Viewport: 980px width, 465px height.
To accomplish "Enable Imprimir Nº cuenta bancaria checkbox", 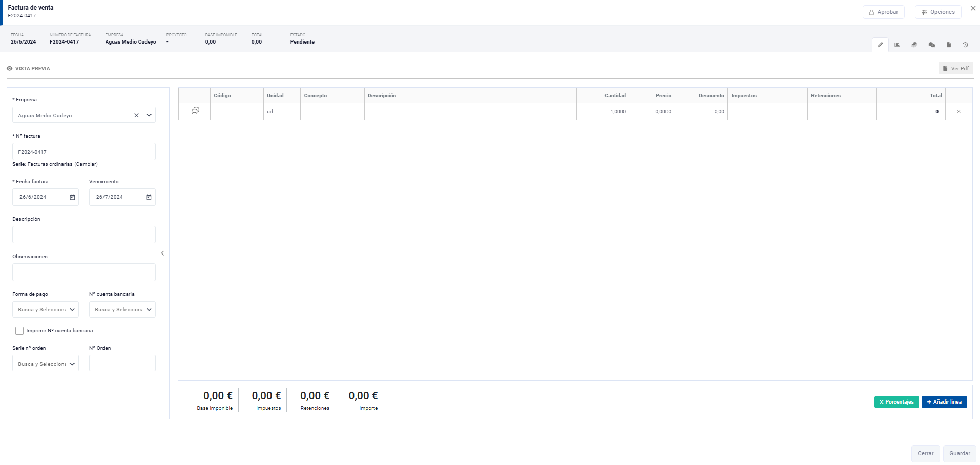I will [19, 331].
